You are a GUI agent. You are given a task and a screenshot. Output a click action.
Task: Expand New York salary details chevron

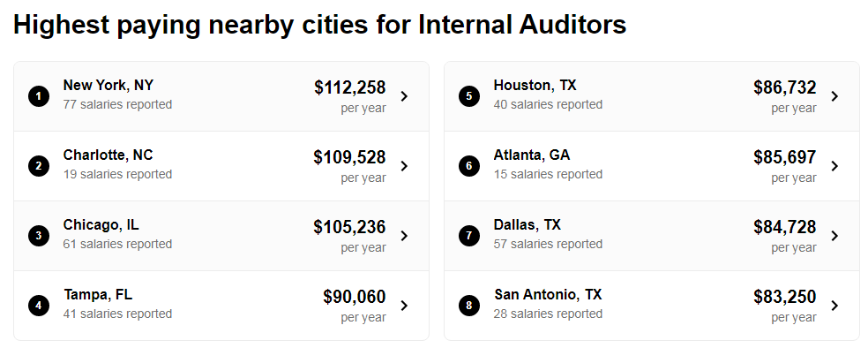(x=404, y=96)
